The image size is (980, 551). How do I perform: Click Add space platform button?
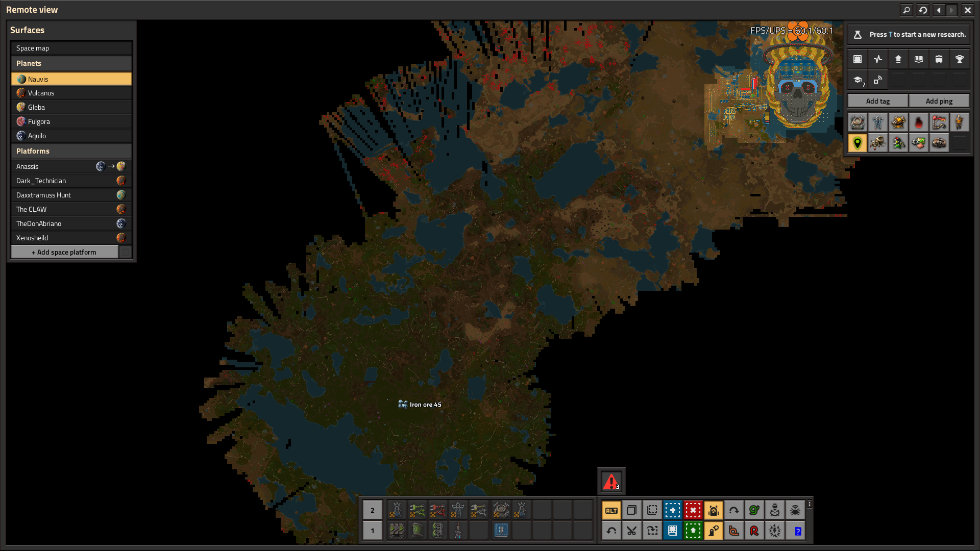64,252
